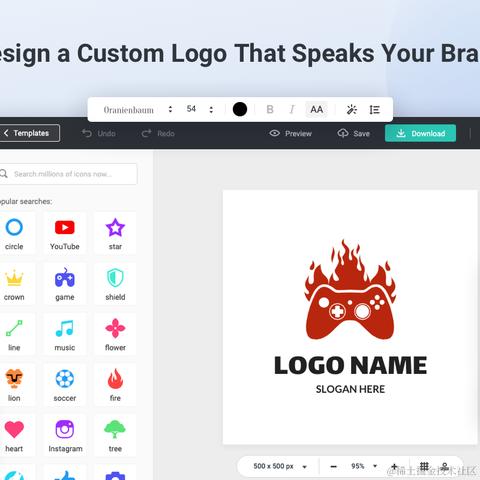Select the LOGO NAME text on canvas
Image resolution: width=480 pixels, height=480 pixels.
(350, 365)
